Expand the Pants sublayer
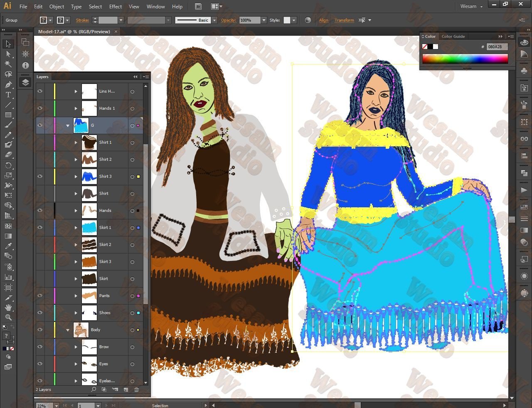Image resolution: width=532 pixels, height=408 pixels. coord(76,296)
